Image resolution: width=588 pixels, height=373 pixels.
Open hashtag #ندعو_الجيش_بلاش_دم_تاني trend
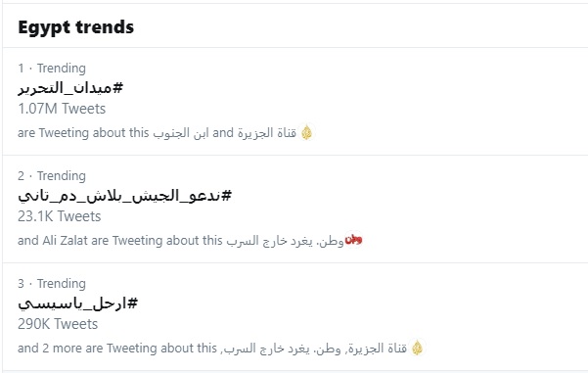pyautogui.click(x=125, y=196)
